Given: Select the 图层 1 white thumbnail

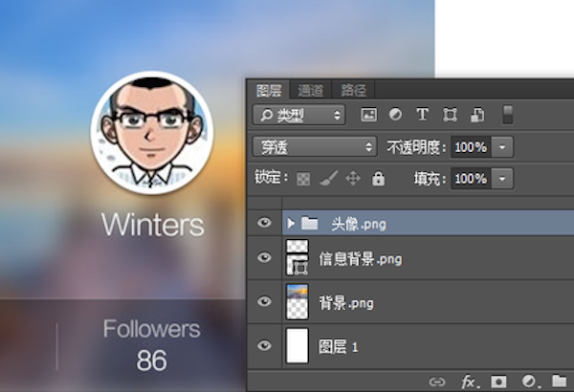Looking at the screenshot, I should point(297,345).
